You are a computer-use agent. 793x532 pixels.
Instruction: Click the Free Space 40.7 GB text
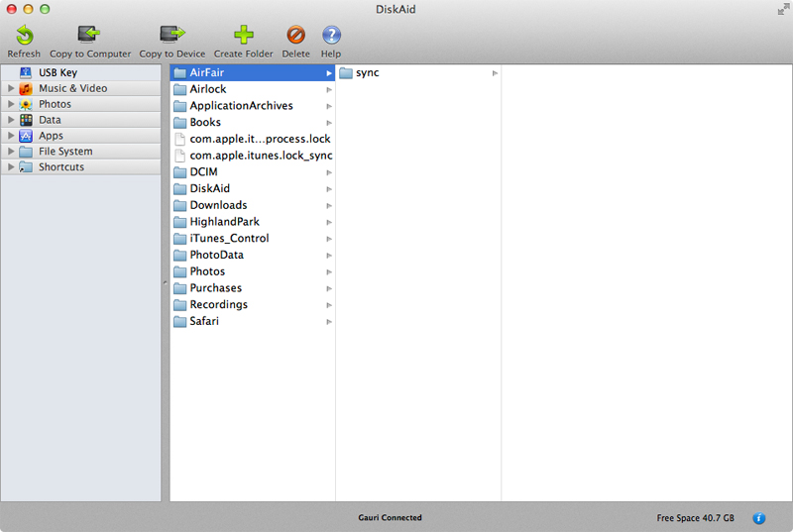[696, 518]
